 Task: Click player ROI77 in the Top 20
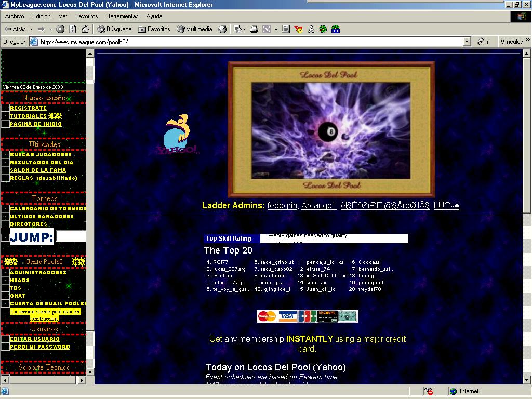pos(220,262)
